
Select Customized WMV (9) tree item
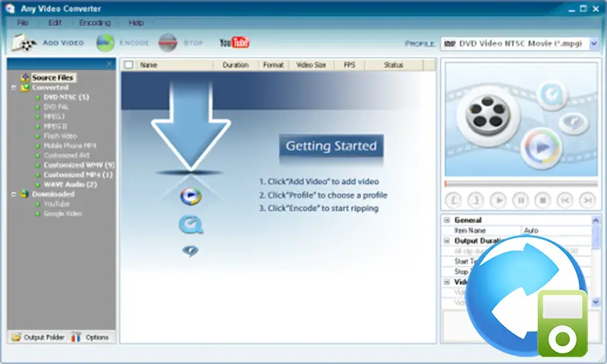coord(79,165)
